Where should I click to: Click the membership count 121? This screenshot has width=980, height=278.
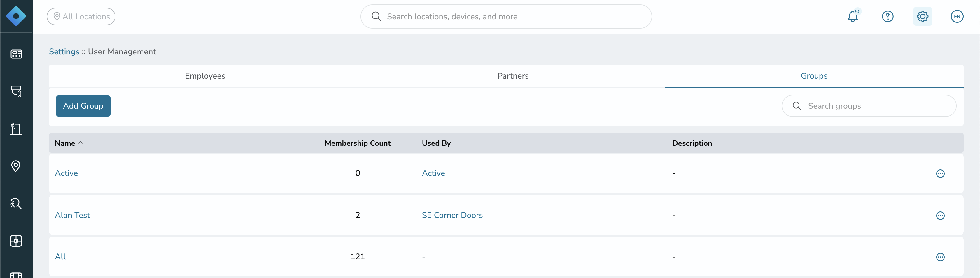point(357,257)
